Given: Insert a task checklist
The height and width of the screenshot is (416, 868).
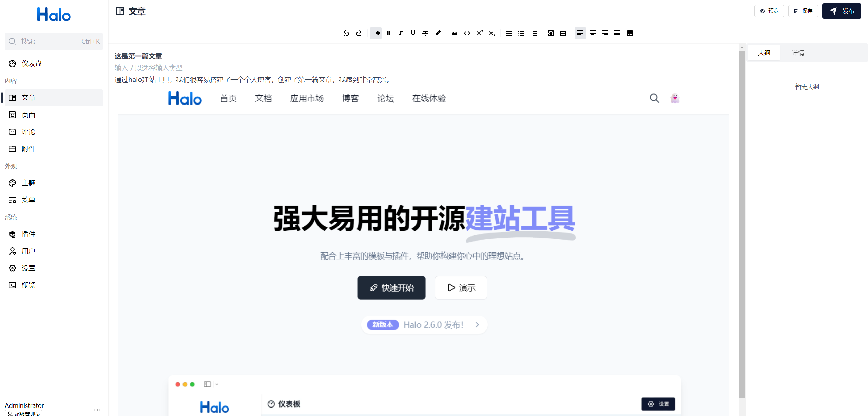Looking at the screenshot, I should (x=534, y=33).
